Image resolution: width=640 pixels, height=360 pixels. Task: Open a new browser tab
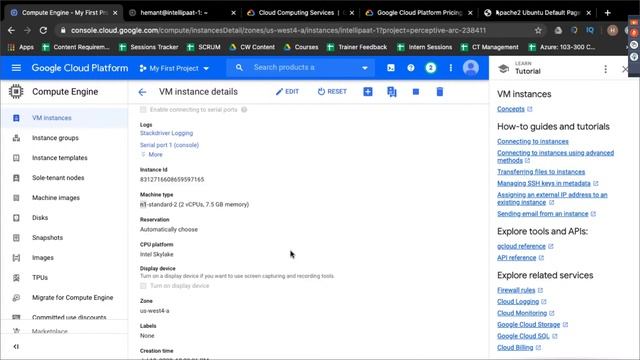[x=607, y=13]
